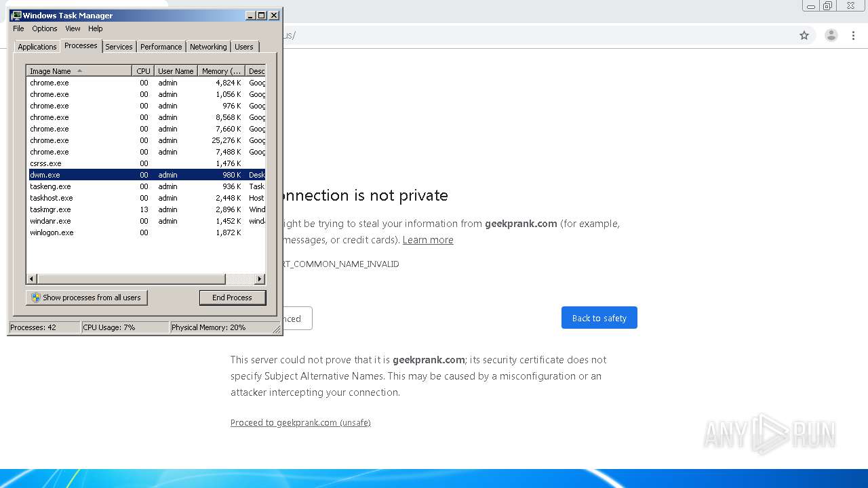The height and width of the screenshot is (488, 868).
Task: Open the File menu in Task Manager
Action: tap(18, 28)
